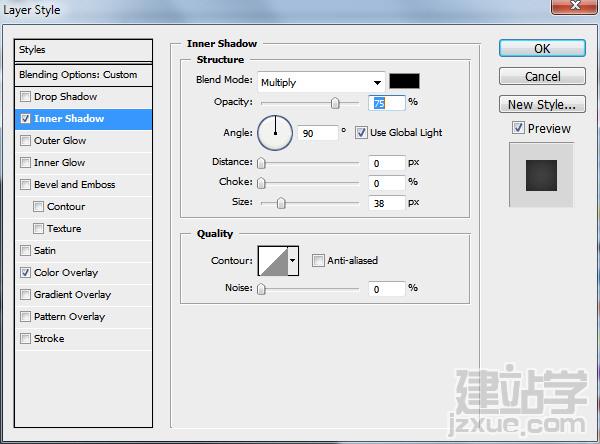Check the Contour sub-option checkbox
The image size is (600, 444).
(38, 207)
